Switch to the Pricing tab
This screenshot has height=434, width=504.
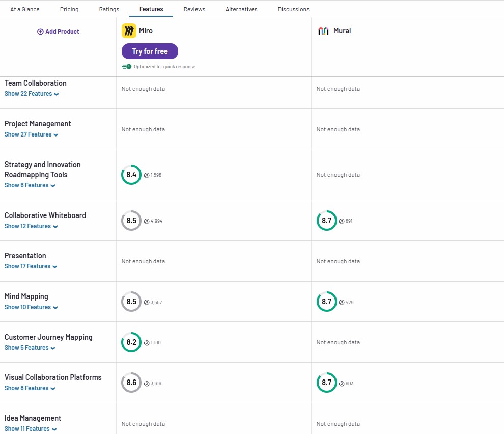click(x=69, y=9)
